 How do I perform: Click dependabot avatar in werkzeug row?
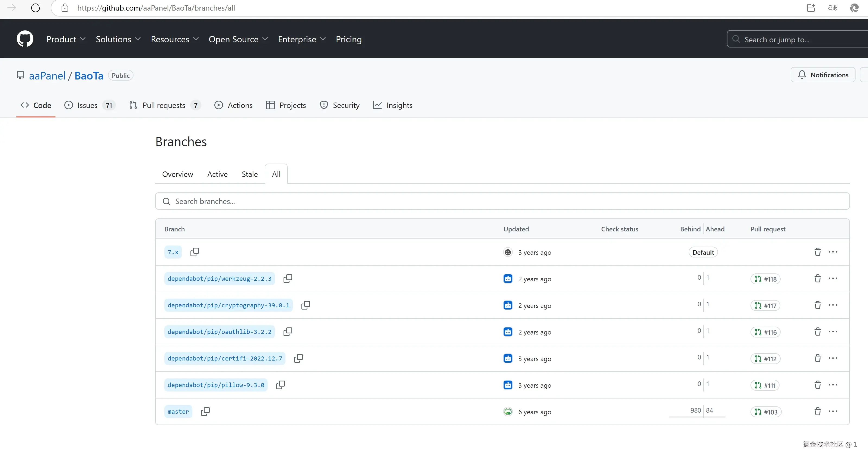tap(508, 279)
